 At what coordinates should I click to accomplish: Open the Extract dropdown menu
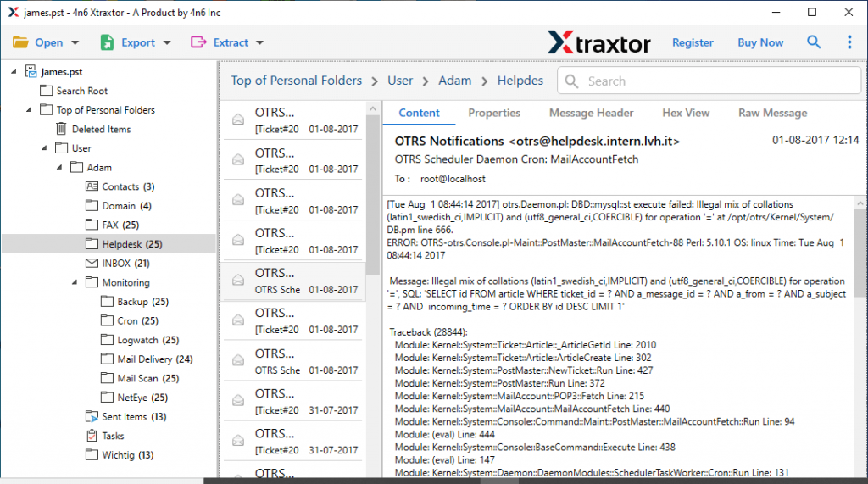(227, 42)
